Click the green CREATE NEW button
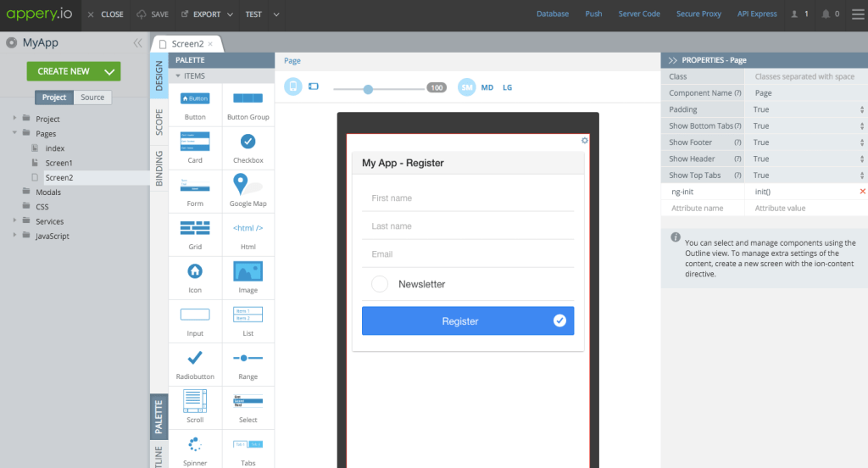868x468 pixels. (73, 71)
